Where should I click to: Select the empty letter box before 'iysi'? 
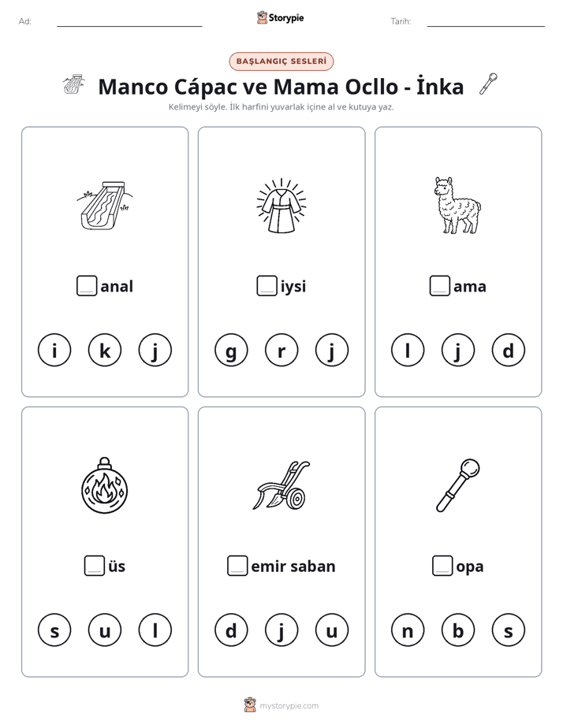[x=267, y=285]
